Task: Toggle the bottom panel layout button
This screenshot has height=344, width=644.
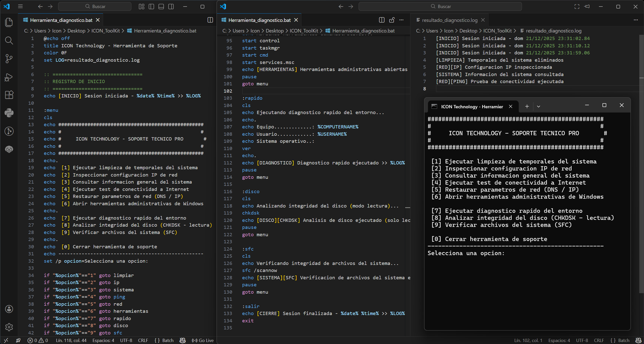Action: pyautogui.click(x=161, y=6)
